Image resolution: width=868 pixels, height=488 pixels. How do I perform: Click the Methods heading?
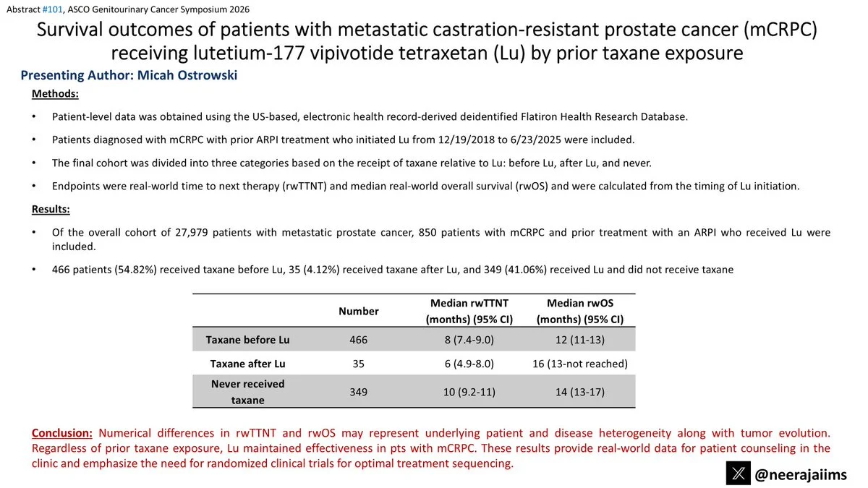[x=55, y=94]
